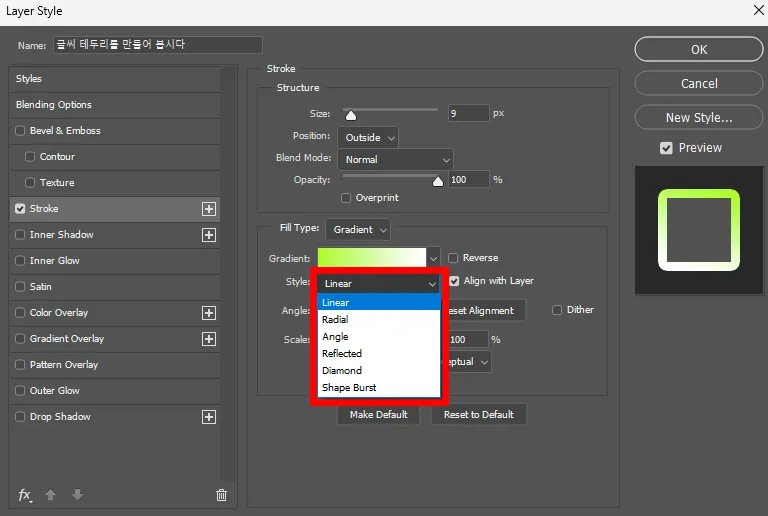Image resolution: width=768 pixels, height=516 pixels.
Task: Enable the Color Overlay checkbox
Action: pyautogui.click(x=20, y=312)
